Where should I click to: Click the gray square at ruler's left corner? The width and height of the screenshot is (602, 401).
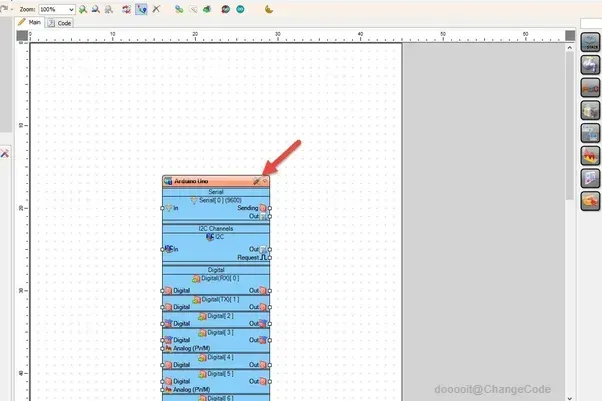click(22, 36)
